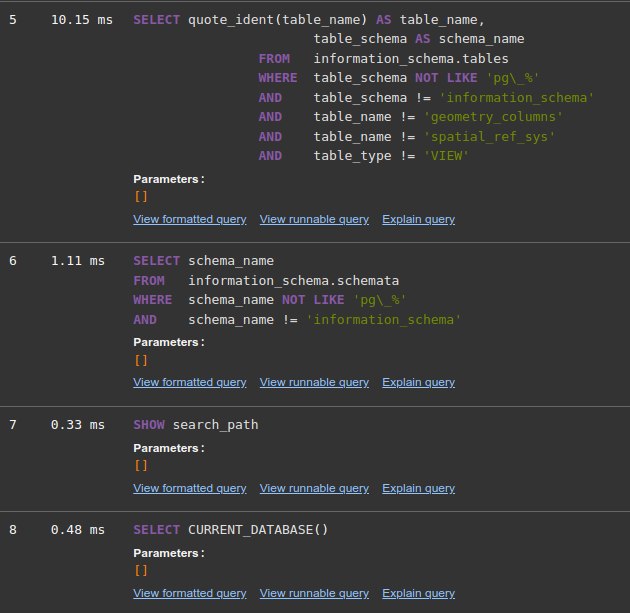The width and height of the screenshot is (630, 613).
Task: Click the empty parameters brackets under query 6
Action: point(141,360)
